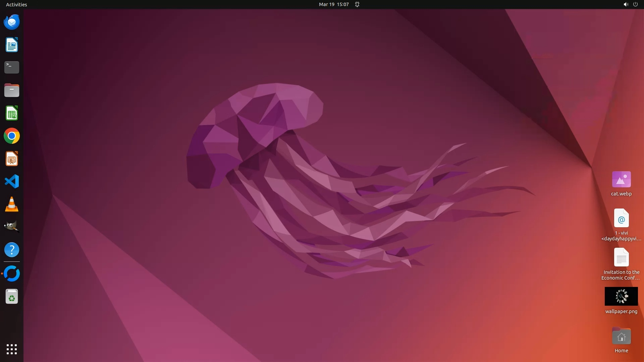Open GIMP image editor
644x362 pixels.
[x=12, y=227]
